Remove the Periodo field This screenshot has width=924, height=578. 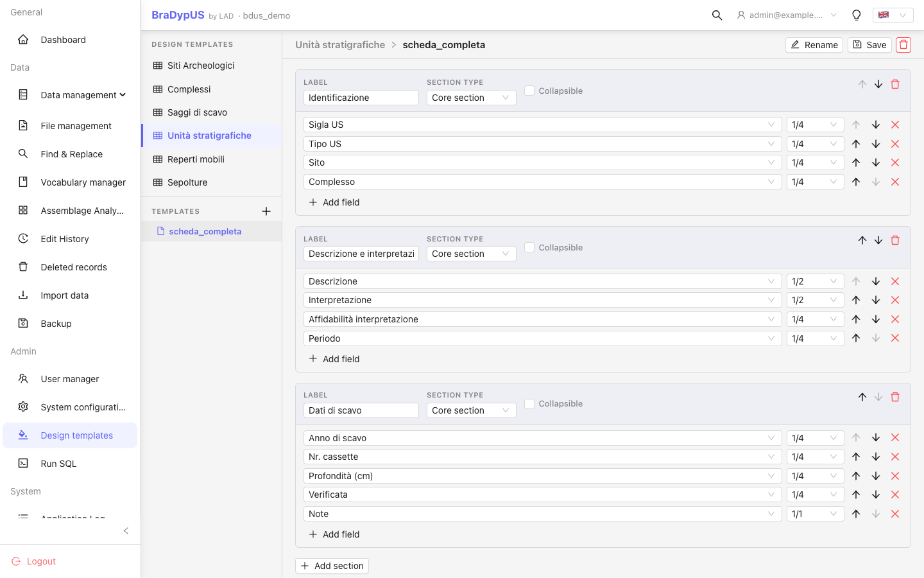[x=895, y=338]
